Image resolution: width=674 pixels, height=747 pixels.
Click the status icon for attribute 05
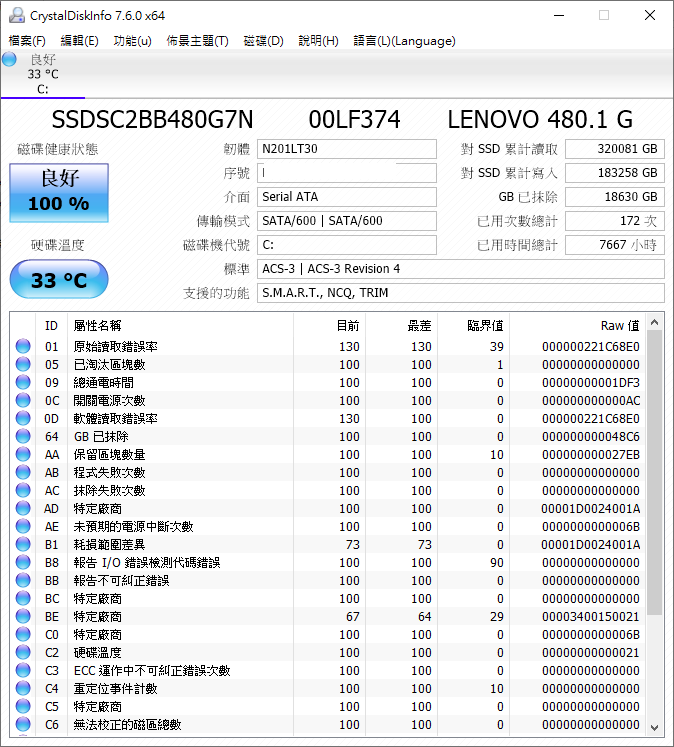click(x=23, y=364)
